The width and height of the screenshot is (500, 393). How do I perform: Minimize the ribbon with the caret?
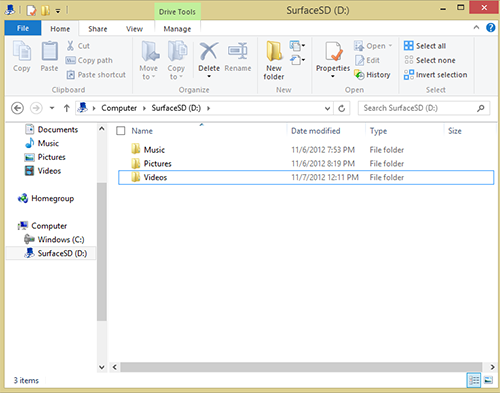click(x=476, y=28)
